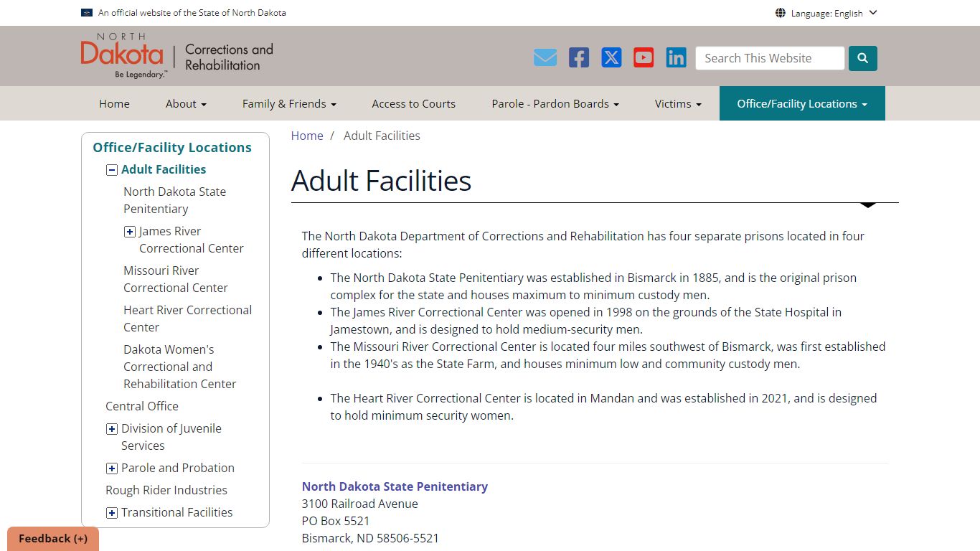The height and width of the screenshot is (551, 980).
Task: Open the Family & Friends menu
Action: [x=288, y=103]
